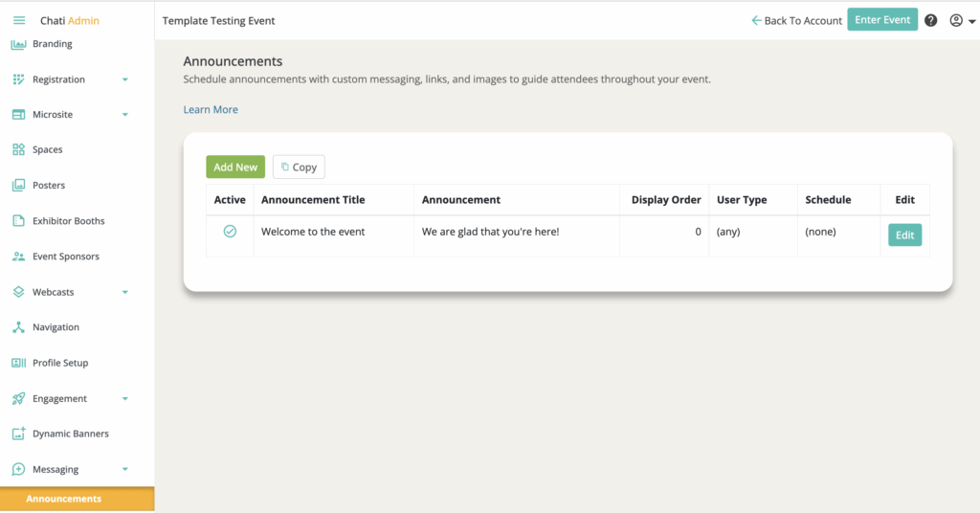Image resolution: width=980 pixels, height=513 pixels.
Task: Open the user account dropdown
Action: 962,20
